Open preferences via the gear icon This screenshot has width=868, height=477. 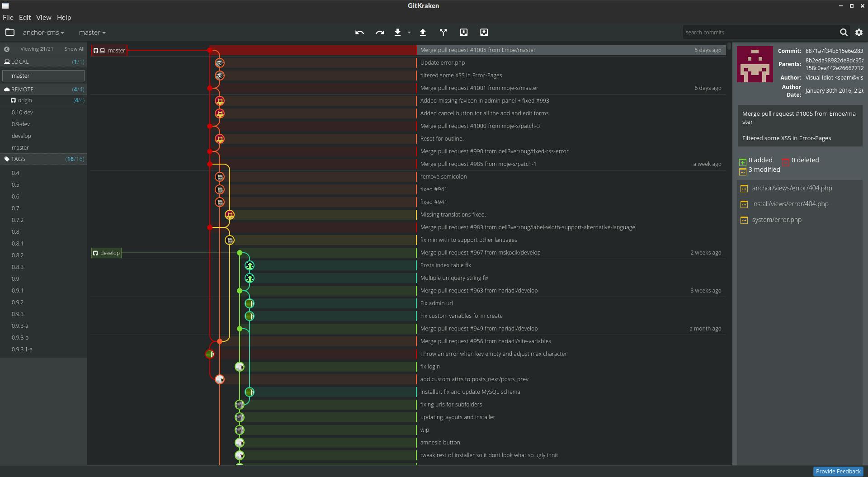859,33
